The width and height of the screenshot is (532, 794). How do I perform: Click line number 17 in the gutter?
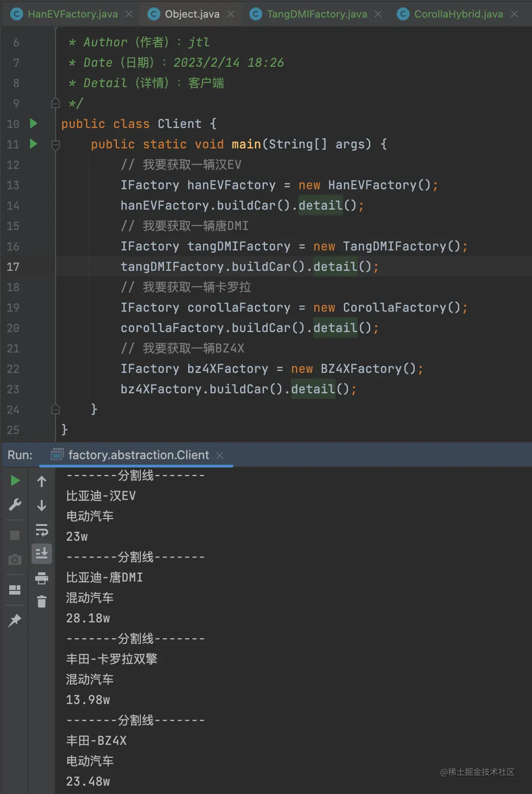point(13,267)
